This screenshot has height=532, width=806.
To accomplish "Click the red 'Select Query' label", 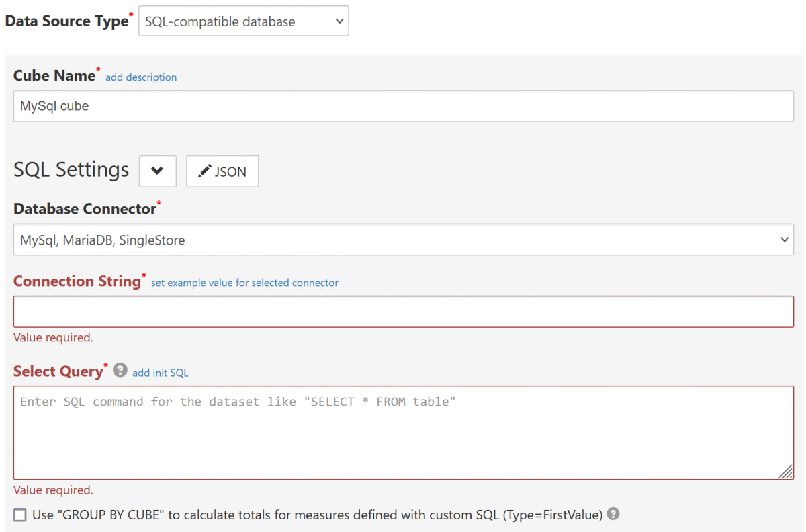I will [58, 371].
